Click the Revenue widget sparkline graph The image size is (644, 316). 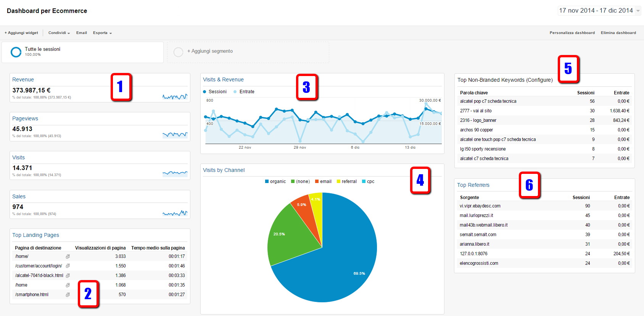click(x=175, y=97)
